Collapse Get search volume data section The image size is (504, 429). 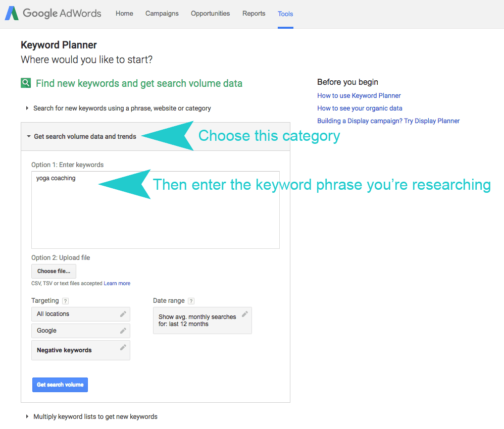click(x=82, y=137)
